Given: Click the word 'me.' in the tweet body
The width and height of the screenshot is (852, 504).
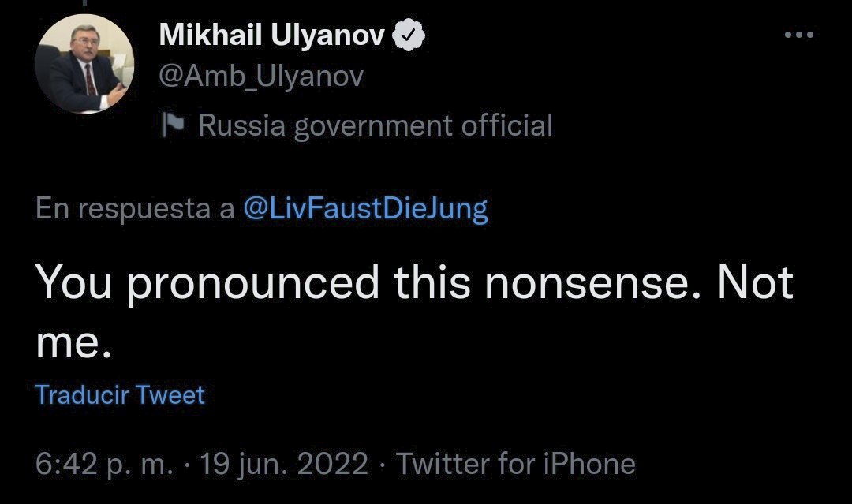Looking at the screenshot, I should pyautogui.click(x=74, y=344).
